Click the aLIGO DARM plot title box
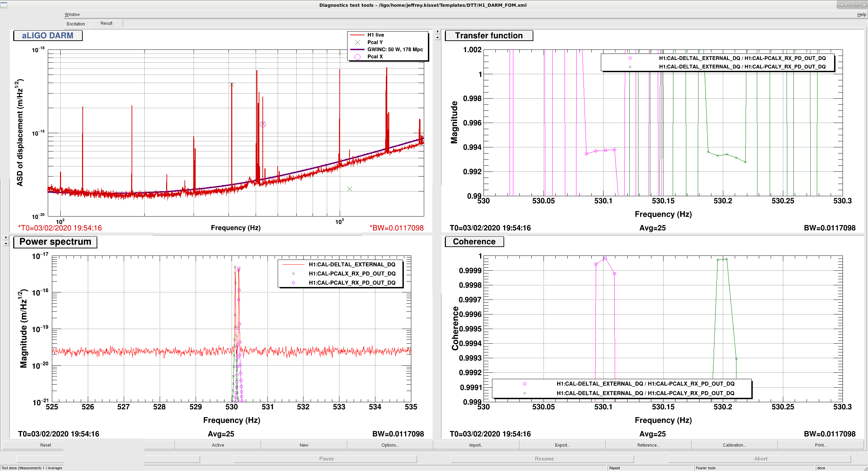Screen dimensions: 868x471 click(x=48, y=36)
